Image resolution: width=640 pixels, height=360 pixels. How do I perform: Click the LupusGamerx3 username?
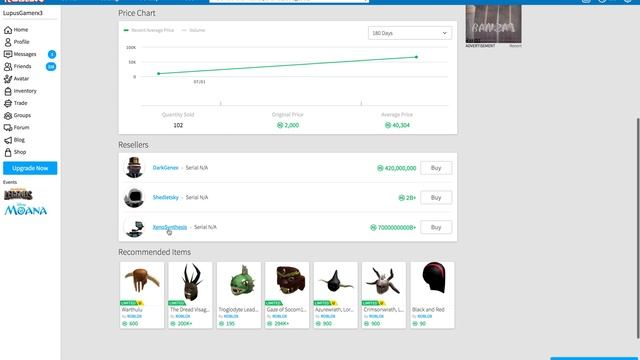click(x=23, y=13)
